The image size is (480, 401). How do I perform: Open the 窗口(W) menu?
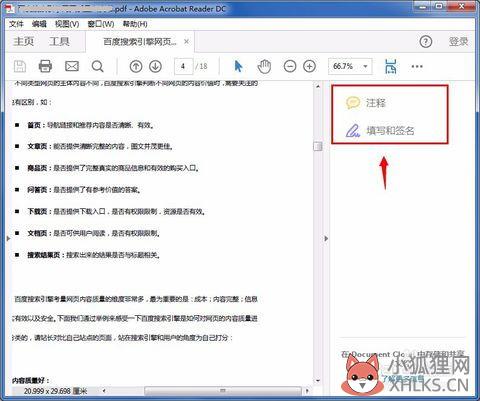tap(101, 24)
